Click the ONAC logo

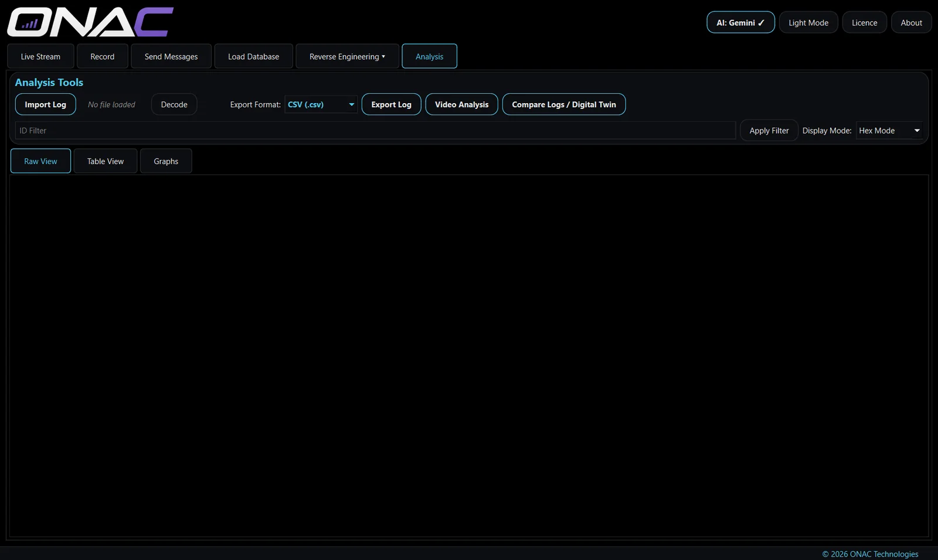[x=90, y=22]
